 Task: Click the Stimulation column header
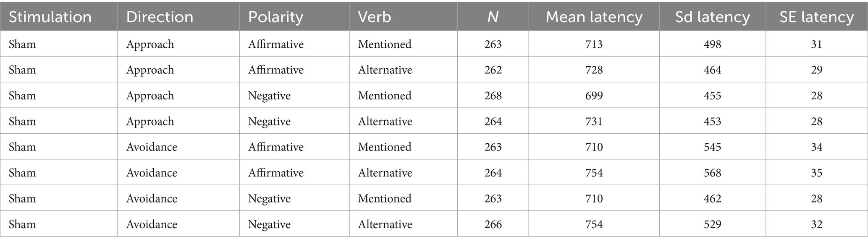point(50,17)
